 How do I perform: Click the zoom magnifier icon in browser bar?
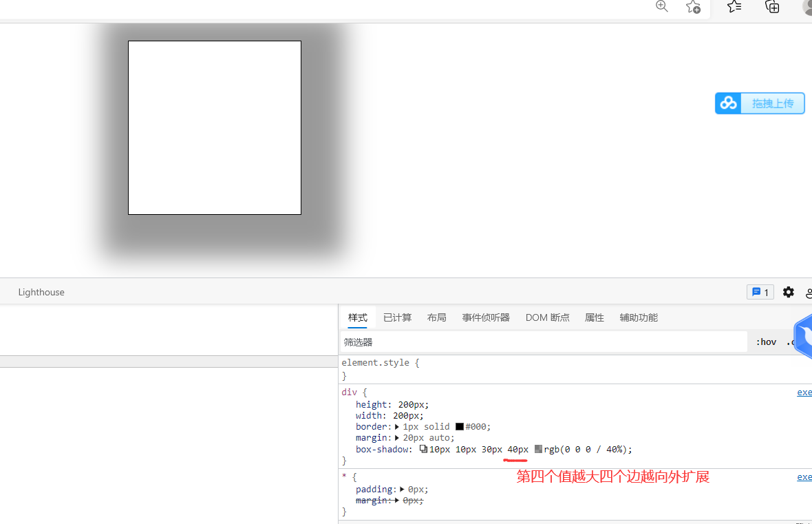click(661, 6)
